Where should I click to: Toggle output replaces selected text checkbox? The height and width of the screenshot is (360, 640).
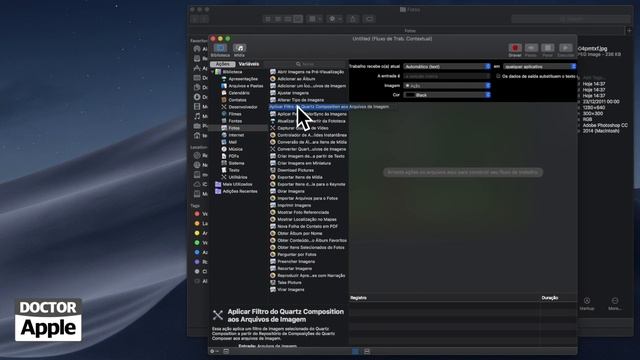[498, 76]
